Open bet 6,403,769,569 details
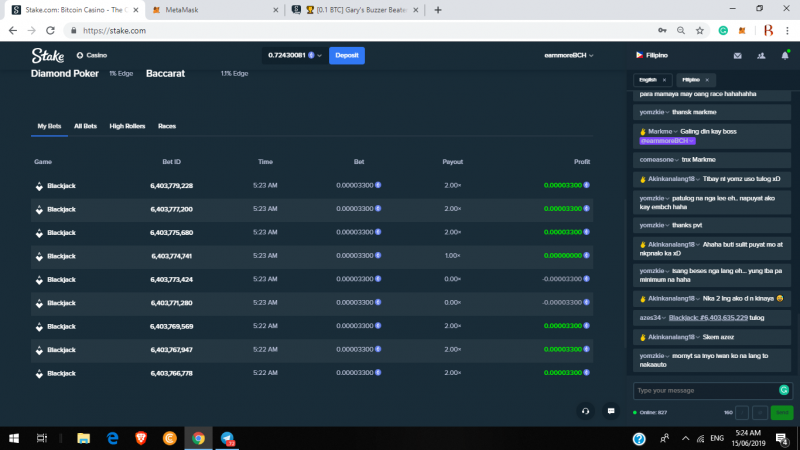The width and height of the screenshot is (800, 450). click(x=171, y=327)
